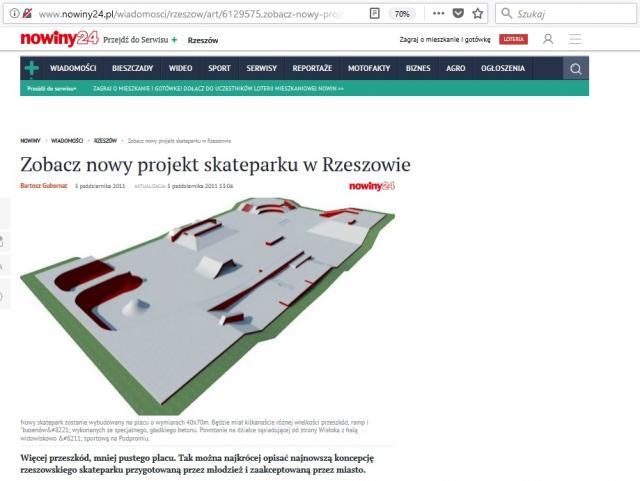Open the WIADOMOŚCI menu section
Image resolution: width=640 pixels, height=481 pixels.
75,68
